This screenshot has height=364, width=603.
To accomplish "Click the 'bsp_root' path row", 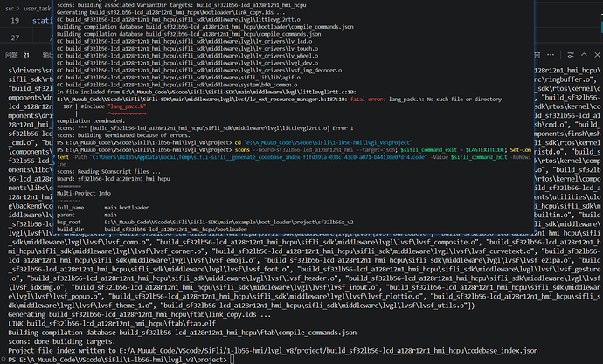I will pos(205,223).
